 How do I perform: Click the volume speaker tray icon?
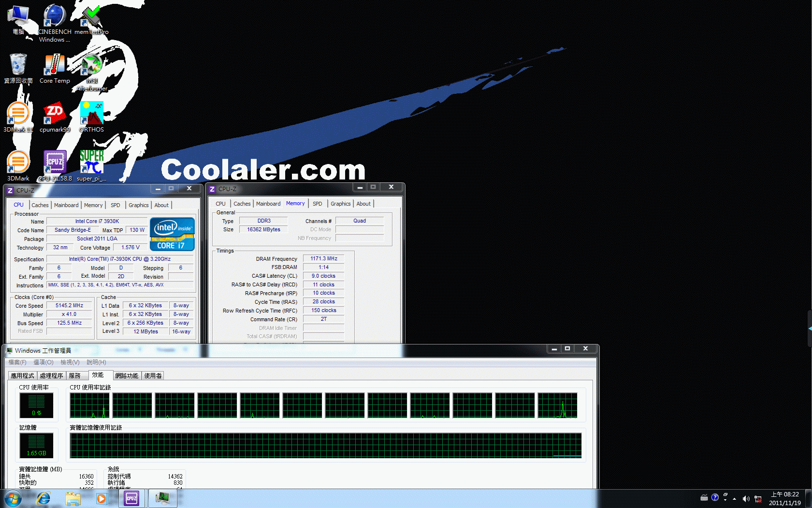pos(746,499)
